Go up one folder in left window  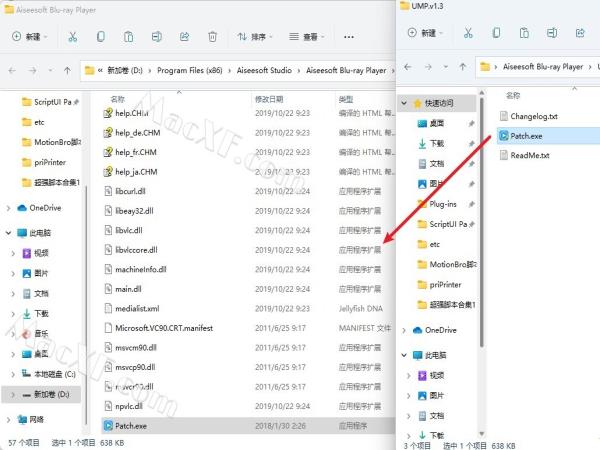(67, 70)
